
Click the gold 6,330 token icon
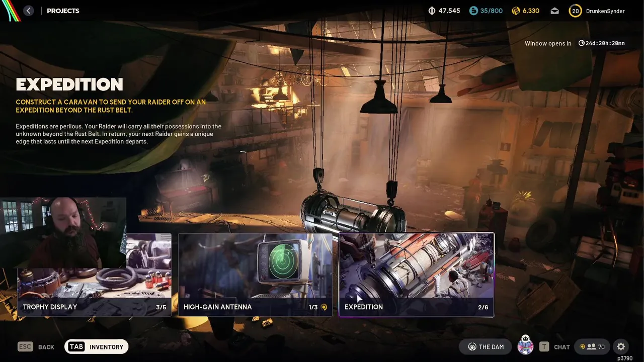tap(516, 11)
